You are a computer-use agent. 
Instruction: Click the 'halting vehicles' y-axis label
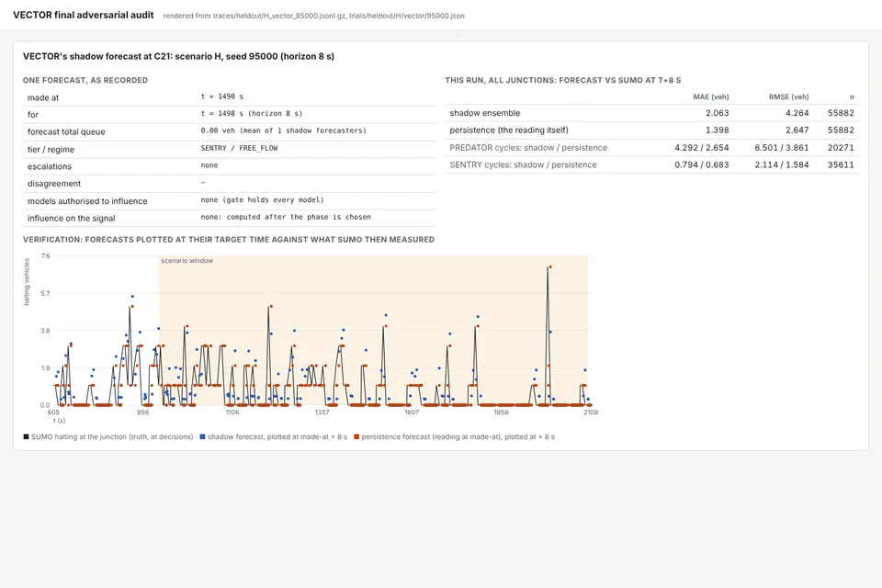click(27, 282)
